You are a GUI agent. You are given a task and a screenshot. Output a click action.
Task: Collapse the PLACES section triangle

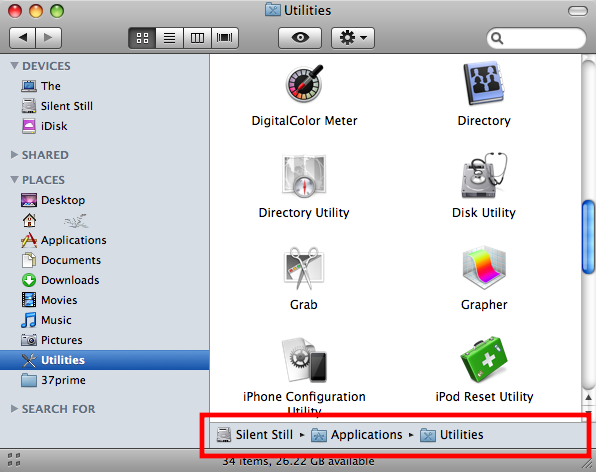(14, 179)
